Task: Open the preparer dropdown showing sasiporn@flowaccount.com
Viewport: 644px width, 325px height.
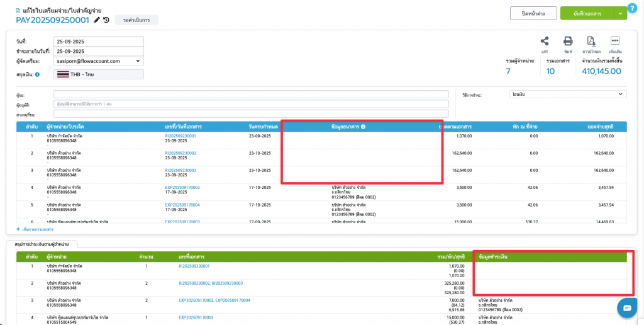Action: (x=99, y=61)
